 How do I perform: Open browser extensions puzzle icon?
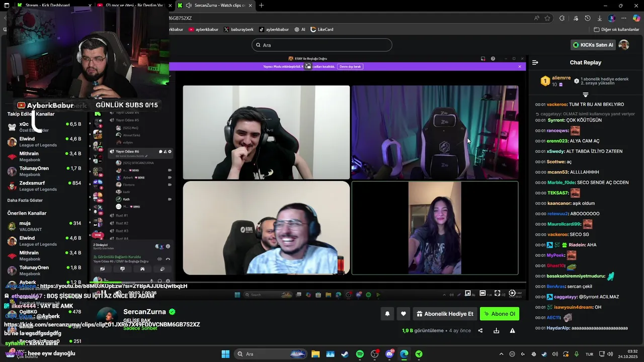562,18
